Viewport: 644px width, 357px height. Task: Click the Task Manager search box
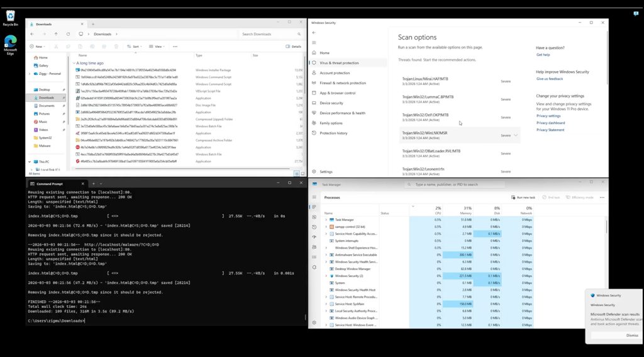click(x=455, y=184)
